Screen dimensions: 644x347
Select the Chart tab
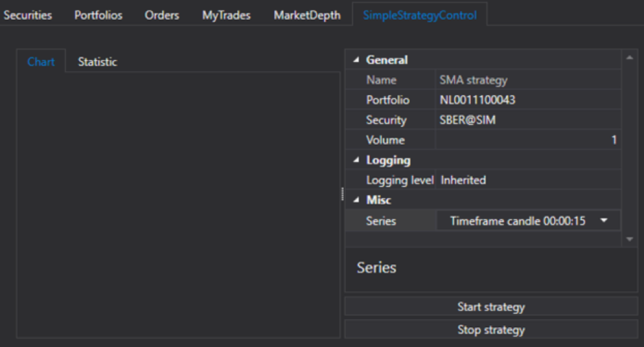[x=41, y=62]
